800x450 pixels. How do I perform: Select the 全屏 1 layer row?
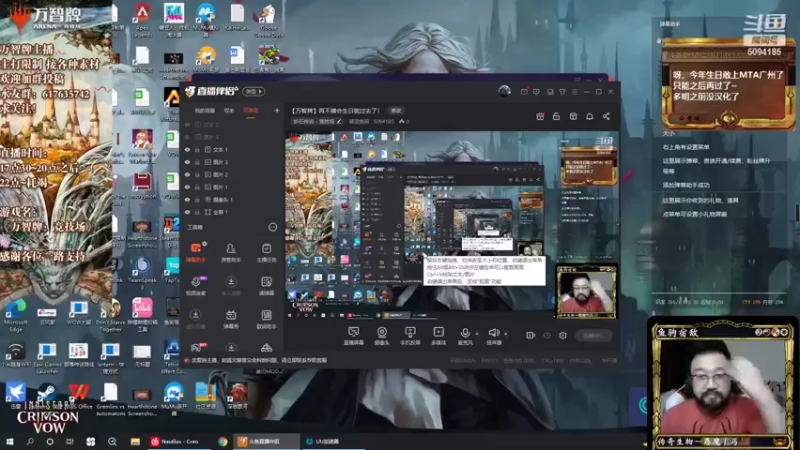point(232,212)
